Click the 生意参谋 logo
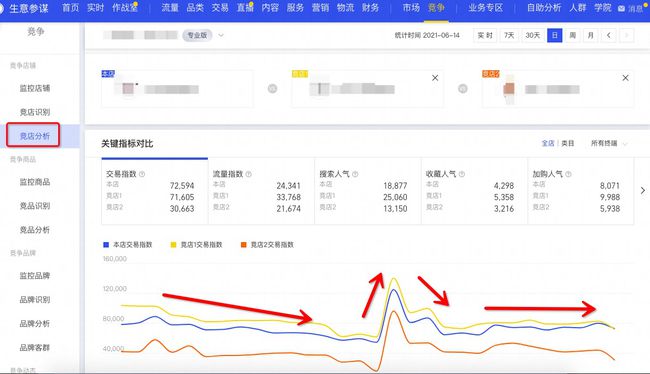 (28, 8)
